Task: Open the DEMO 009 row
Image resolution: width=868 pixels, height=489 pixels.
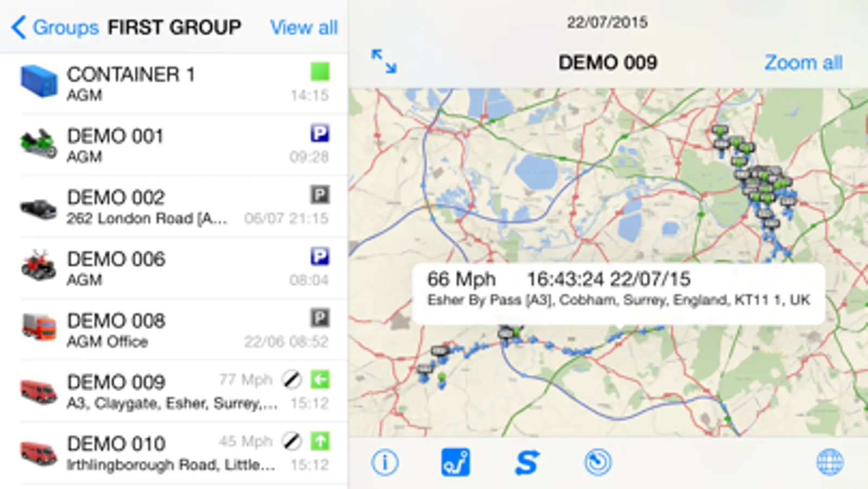Action: pos(174,391)
